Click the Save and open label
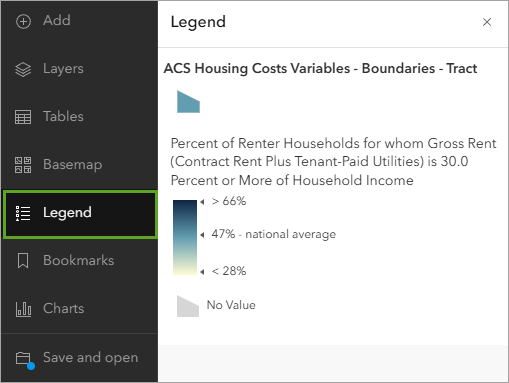 click(x=90, y=358)
